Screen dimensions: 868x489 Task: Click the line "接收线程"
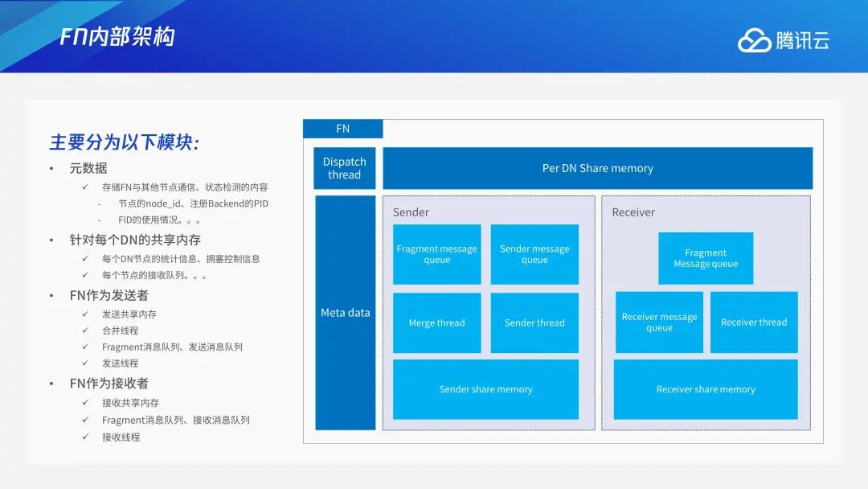click(121, 437)
